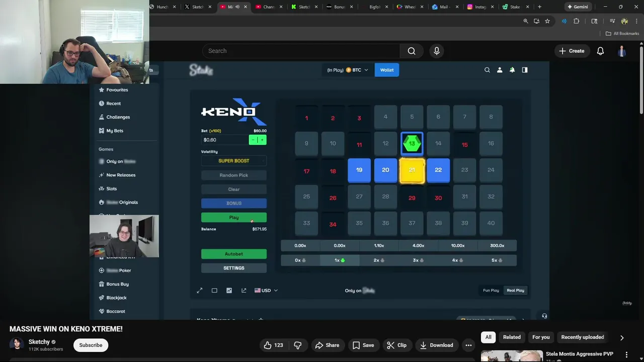Dislike the video

[x=297, y=345]
